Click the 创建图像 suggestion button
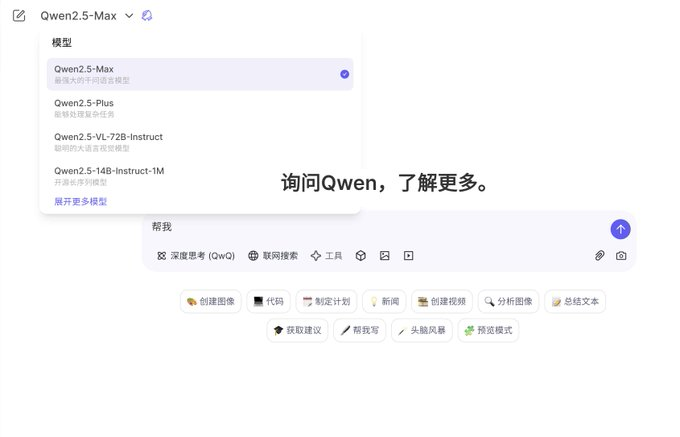Image resolution: width=680 pixels, height=437 pixels. click(211, 301)
